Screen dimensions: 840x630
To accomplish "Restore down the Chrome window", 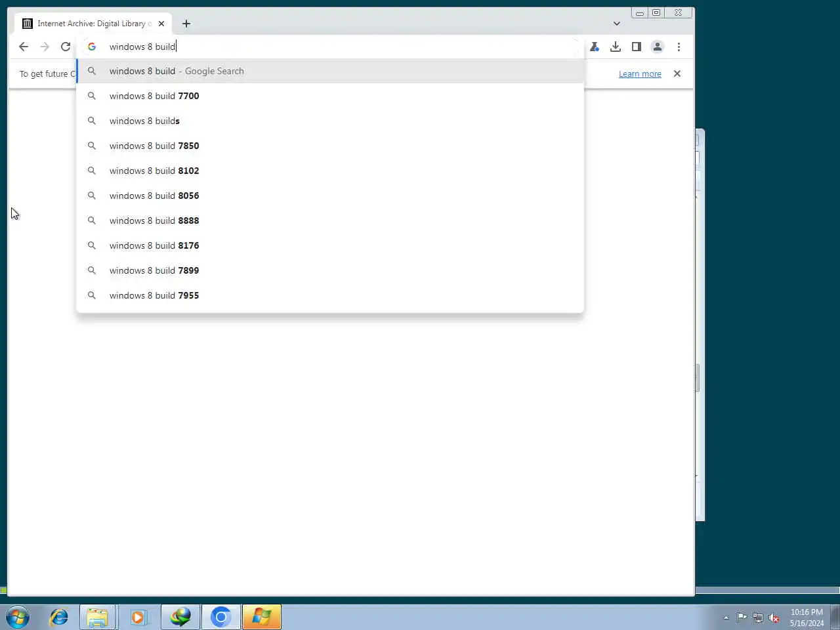I will [x=656, y=12].
